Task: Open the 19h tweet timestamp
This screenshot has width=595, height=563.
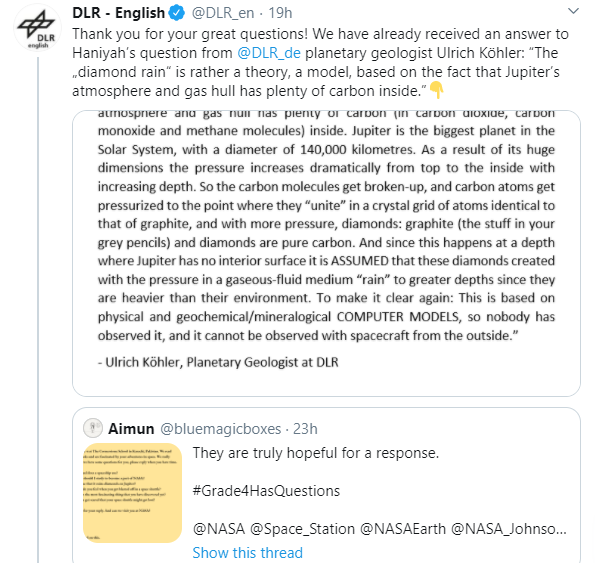Action: (280, 13)
